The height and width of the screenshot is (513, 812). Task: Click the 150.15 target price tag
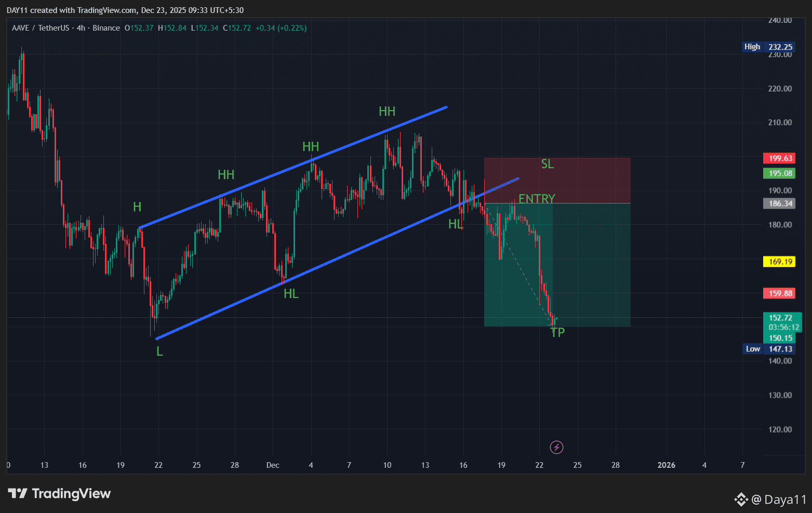pos(780,338)
